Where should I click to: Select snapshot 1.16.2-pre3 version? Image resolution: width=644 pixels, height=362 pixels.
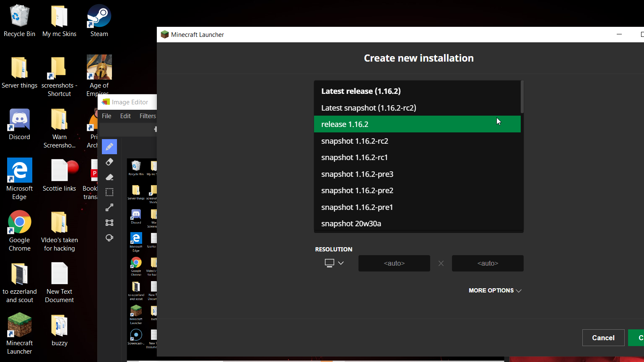[x=357, y=174]
